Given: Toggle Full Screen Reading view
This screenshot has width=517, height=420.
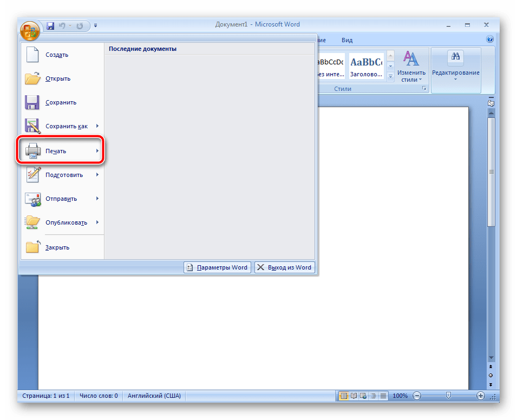Looking at the screenshot, I should click(x=354, y=396).
